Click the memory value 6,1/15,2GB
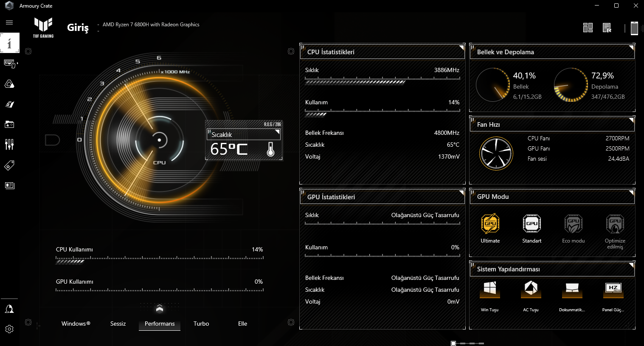 [x=527, y=97]
